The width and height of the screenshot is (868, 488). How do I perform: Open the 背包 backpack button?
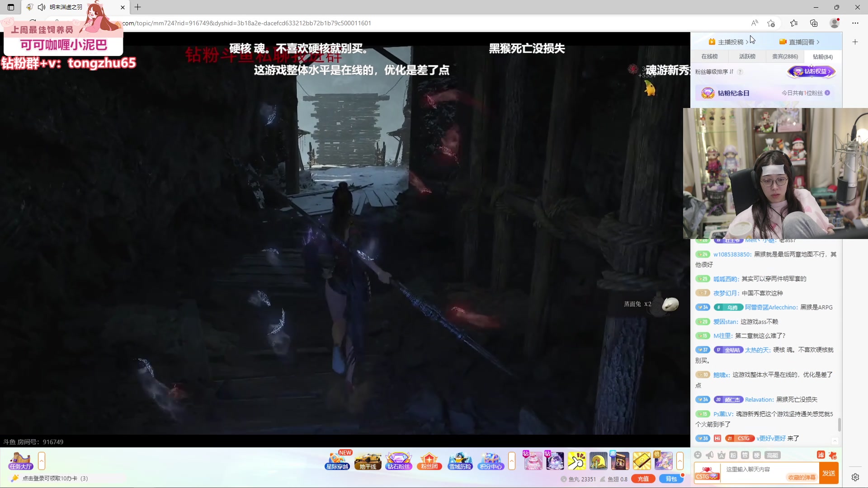671,479
